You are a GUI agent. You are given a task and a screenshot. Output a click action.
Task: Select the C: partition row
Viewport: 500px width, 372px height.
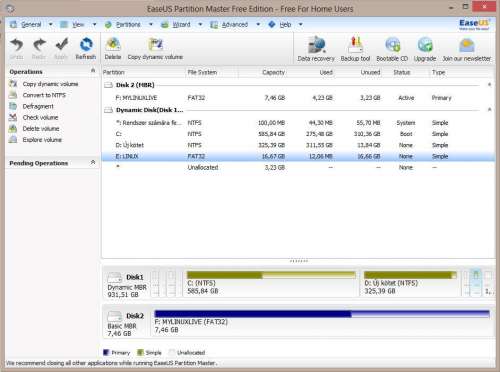click(x=298, y=134)
